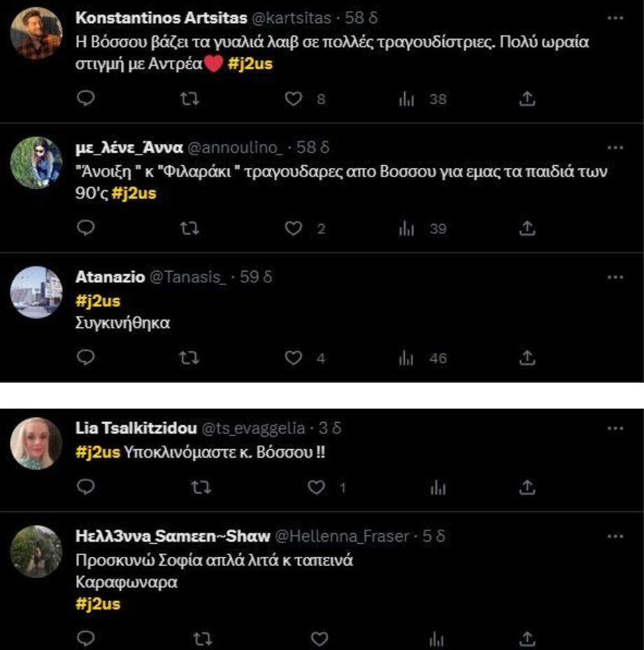Expand options menu on Hellenna_Fraser's tweet

tap(613, 535)
